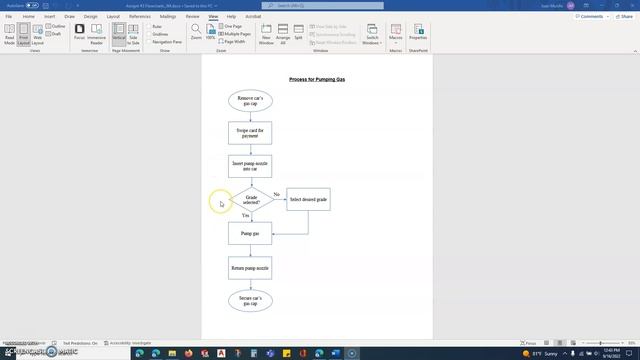Select Print Layout view

[24, 34]
